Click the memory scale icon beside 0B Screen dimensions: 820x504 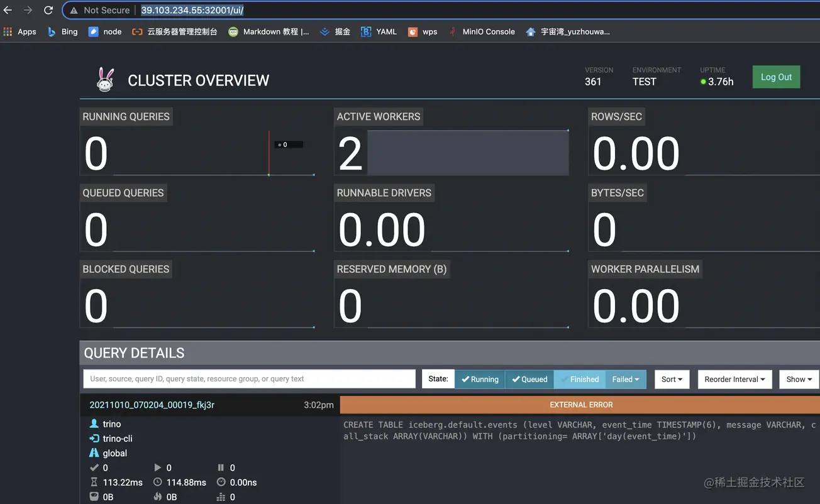point(94,496)
